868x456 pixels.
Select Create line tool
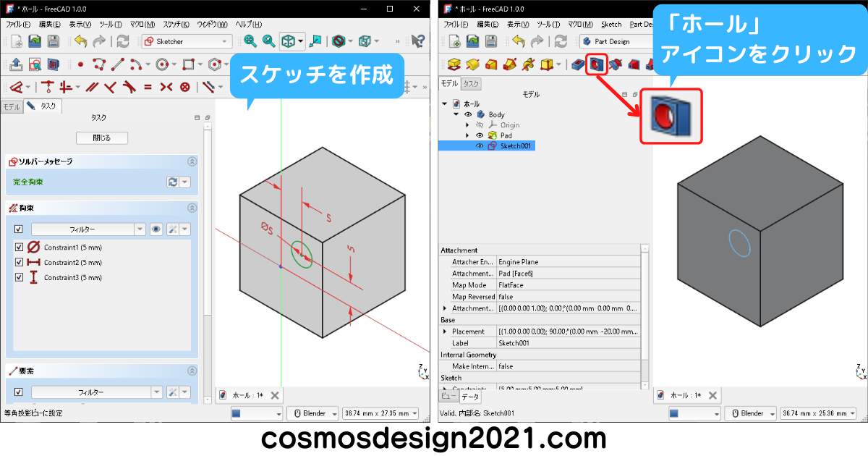[118, 64]
